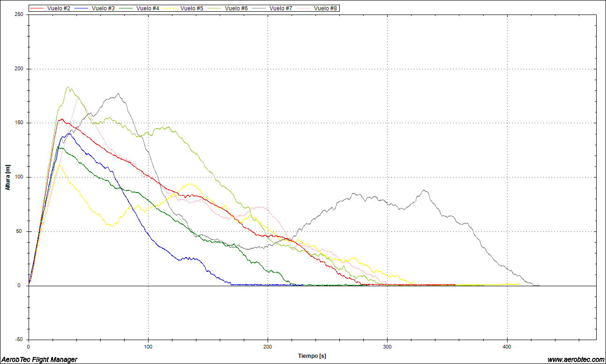Open the www.aerobtec.com link
606x364 pixels.
click(x=576, y=359)
